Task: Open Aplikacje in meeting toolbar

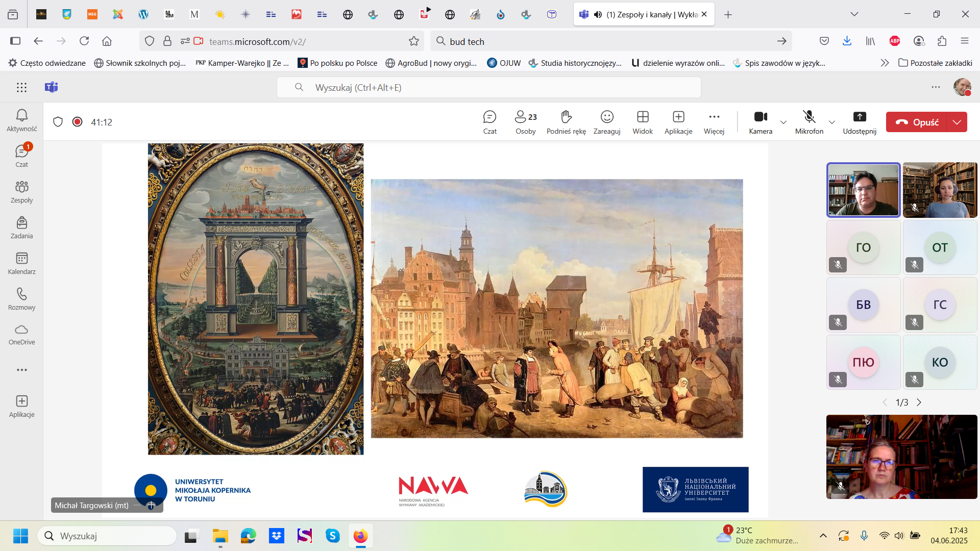Action: coord(678,122)
